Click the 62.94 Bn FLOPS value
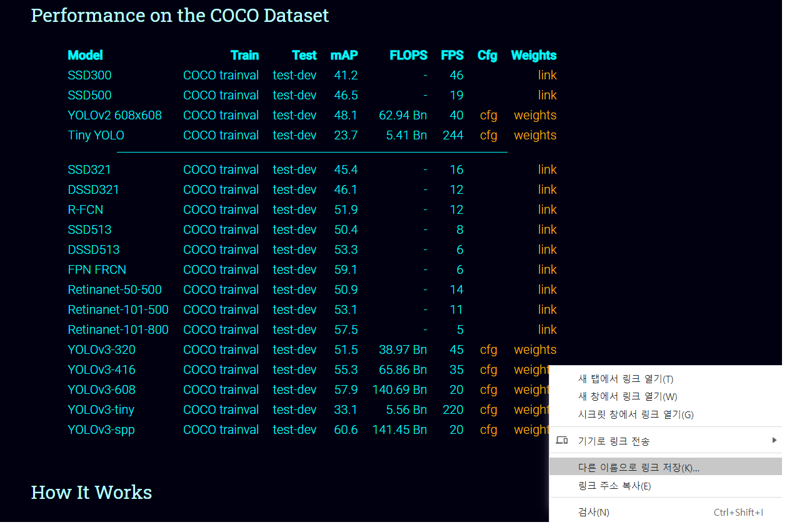 (403, 115)
